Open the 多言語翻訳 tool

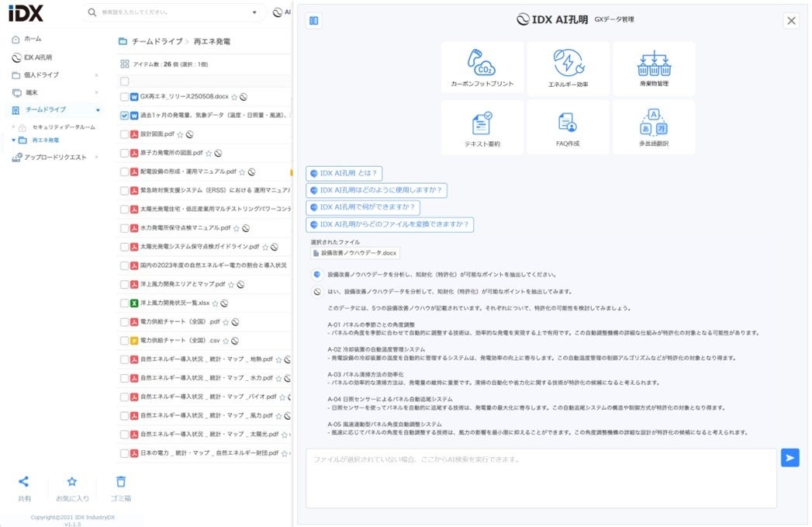click(654, 127)
